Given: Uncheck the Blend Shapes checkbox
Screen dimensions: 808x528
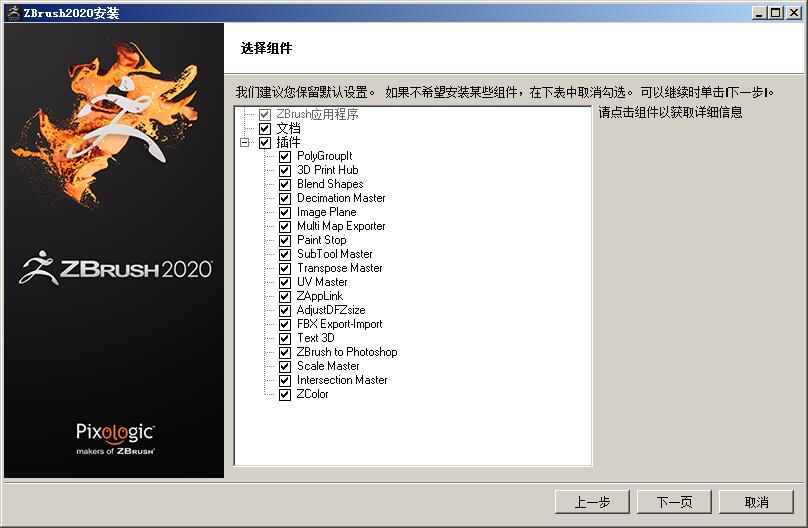Looking at the screenshot, I should click(285, 184).
